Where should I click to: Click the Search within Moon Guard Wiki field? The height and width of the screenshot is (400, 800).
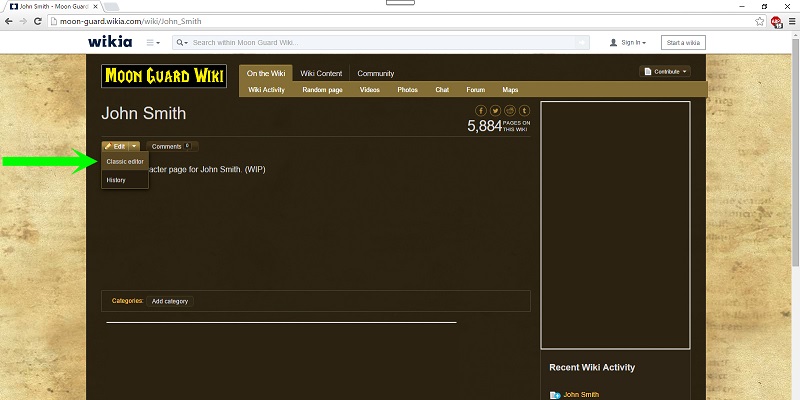point(383,43)
